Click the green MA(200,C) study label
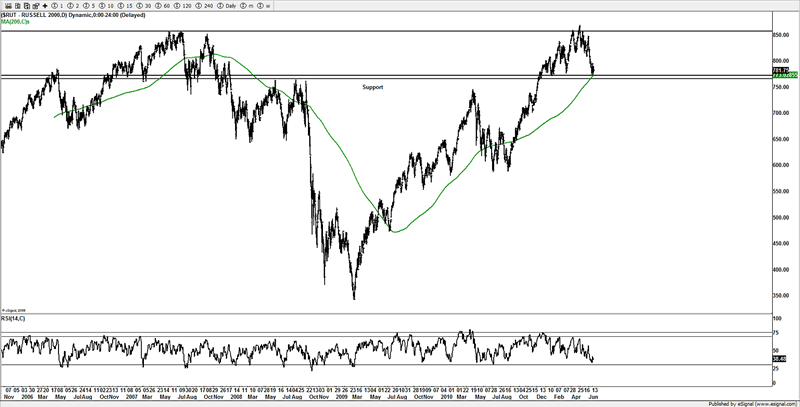800x407 pixels. (x=15, y=22)
